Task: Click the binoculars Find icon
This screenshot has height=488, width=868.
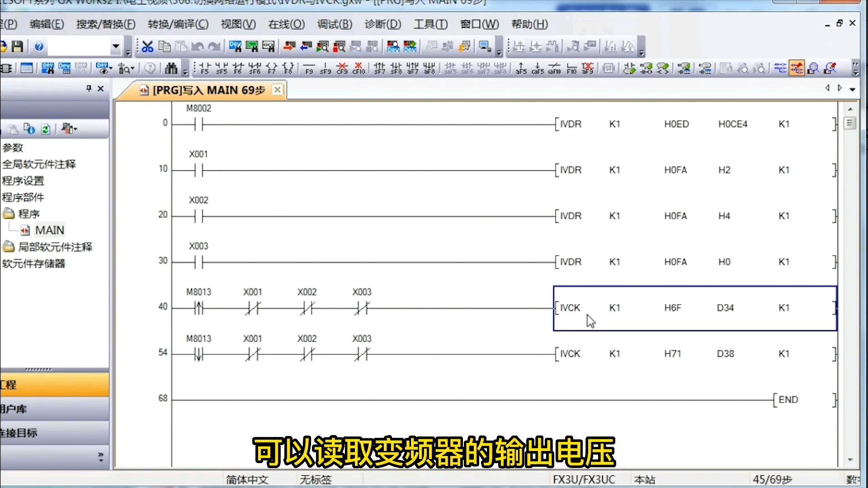Action: pyautogui.click(x=171, y=68)
